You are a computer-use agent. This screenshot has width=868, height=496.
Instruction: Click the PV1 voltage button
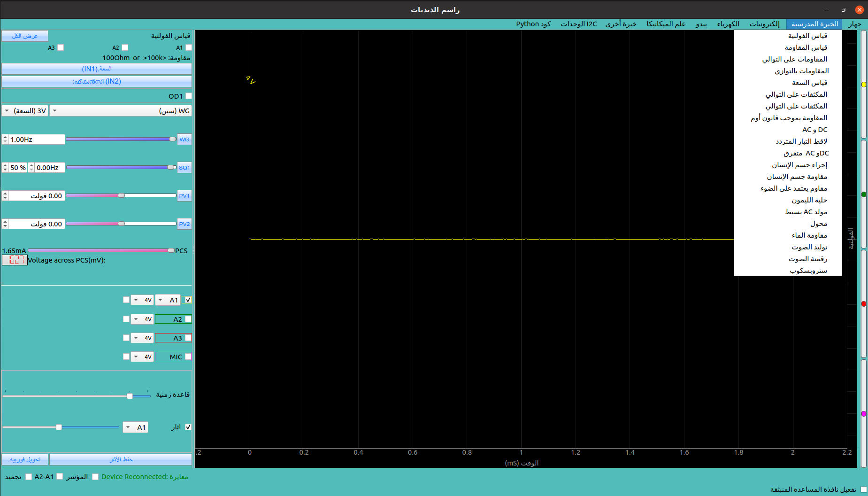[184, 196]
